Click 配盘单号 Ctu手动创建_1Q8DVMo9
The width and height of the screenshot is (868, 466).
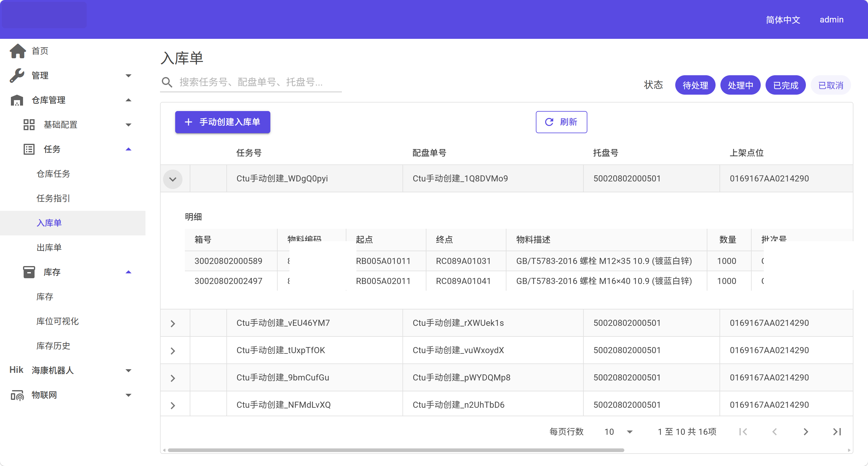tap(460, 178)
